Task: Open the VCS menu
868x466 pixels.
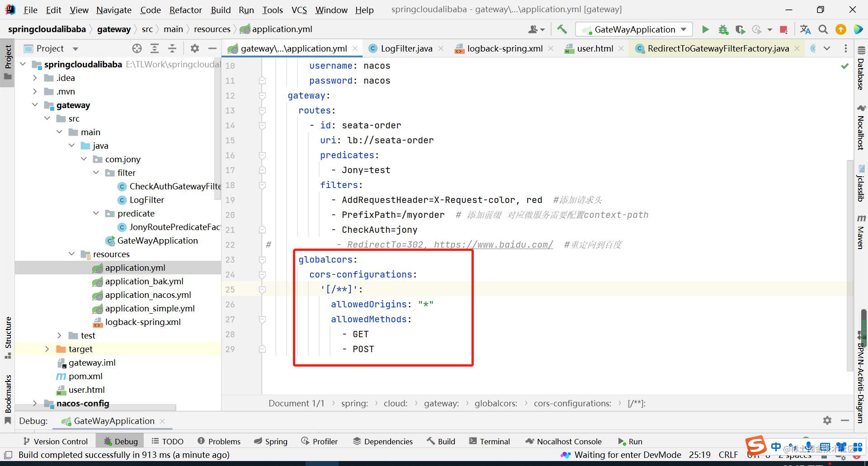Action: tap(299, 10)
